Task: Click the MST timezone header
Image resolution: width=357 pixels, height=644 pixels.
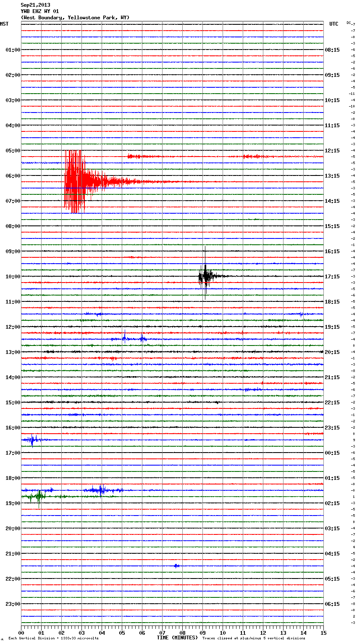Action: point(4,24)
